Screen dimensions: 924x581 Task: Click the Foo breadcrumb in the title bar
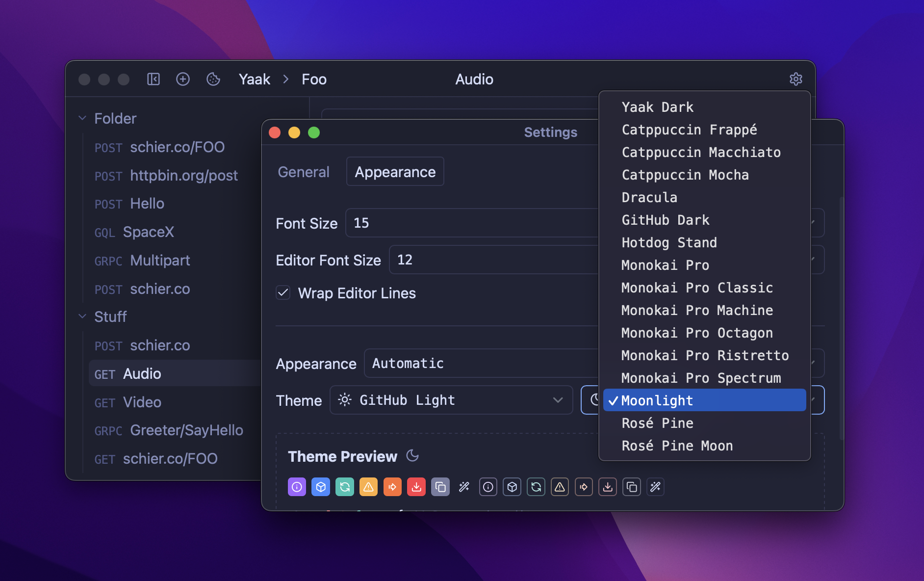314,79
